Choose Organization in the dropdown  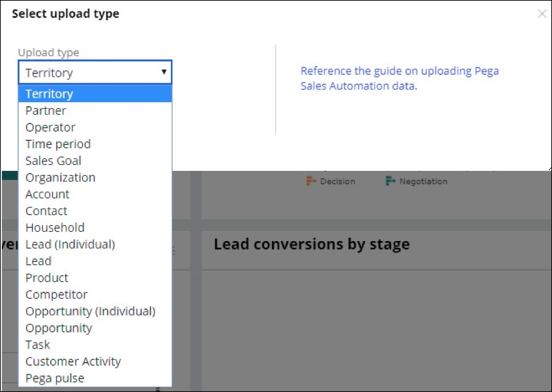[x=60, y=178]
